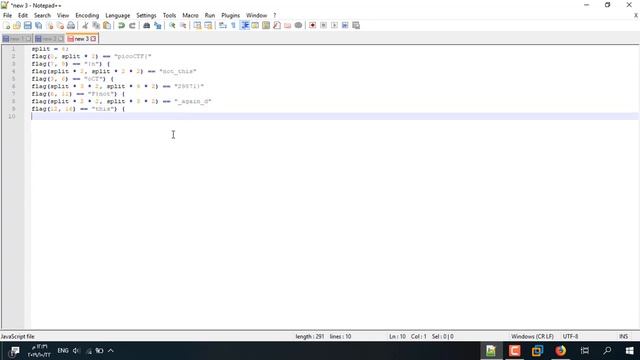This screenshot has width=640, height=360.
Task: Click the macro Playback icon
Action: point(334,25)
